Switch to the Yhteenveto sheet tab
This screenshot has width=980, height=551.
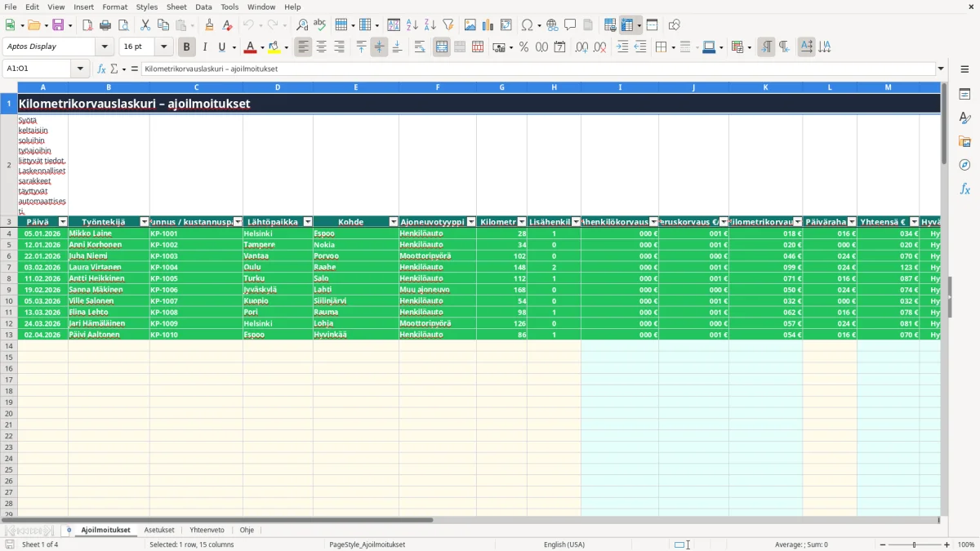point(207,531)
